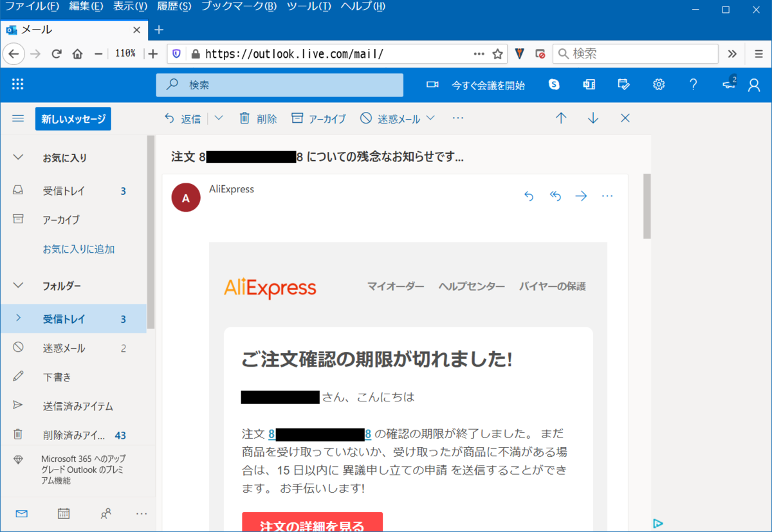Click the Firefox URL address bar
Viewport: 772px width, 532px height.
pyautogui.click(x=338, y=54)
